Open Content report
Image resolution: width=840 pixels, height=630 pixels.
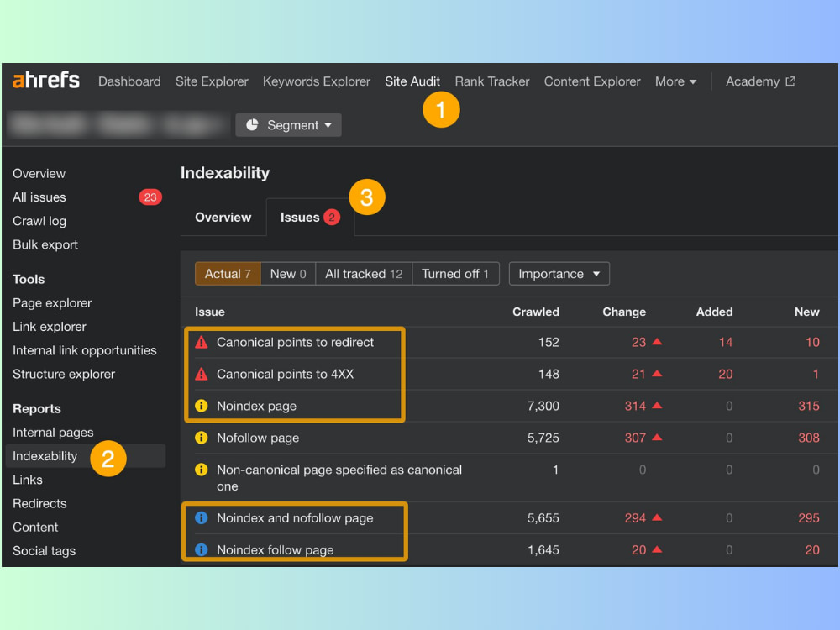pyautogui.click(x=35, y=528)
